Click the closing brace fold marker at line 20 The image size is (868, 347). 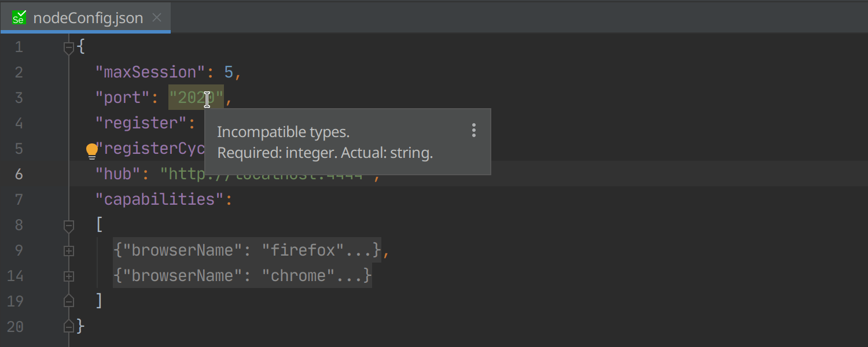[69, 327]
